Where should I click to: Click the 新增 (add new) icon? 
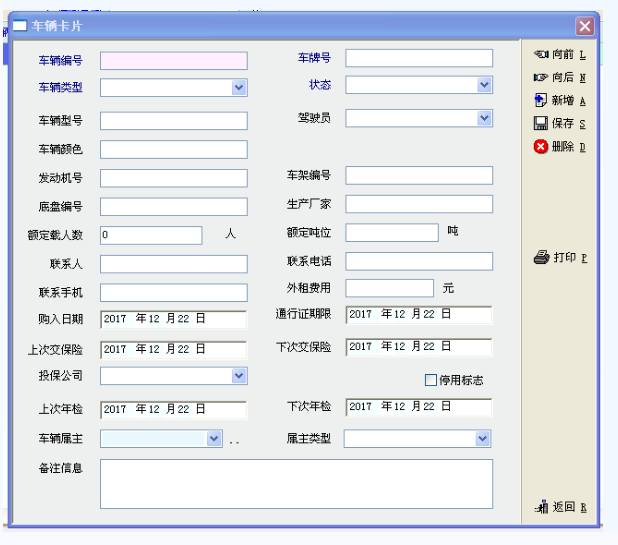click(541, 100)
